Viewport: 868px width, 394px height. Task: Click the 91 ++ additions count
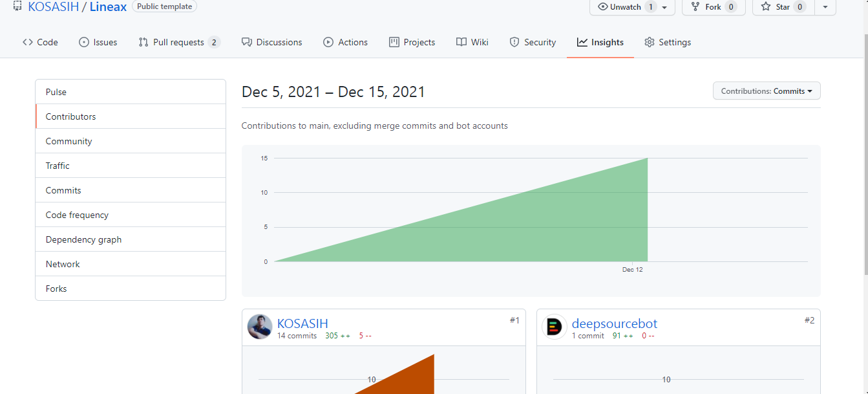(x=623, y=336)
